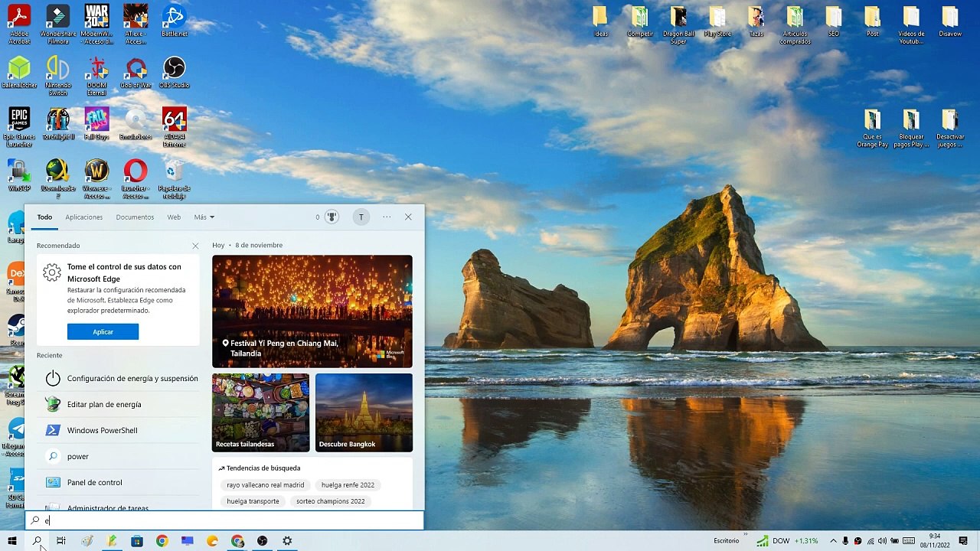Select the Opera launcher desktop shortcut
The height and width of the screenshot is (551, 980).
pos(136,179)
